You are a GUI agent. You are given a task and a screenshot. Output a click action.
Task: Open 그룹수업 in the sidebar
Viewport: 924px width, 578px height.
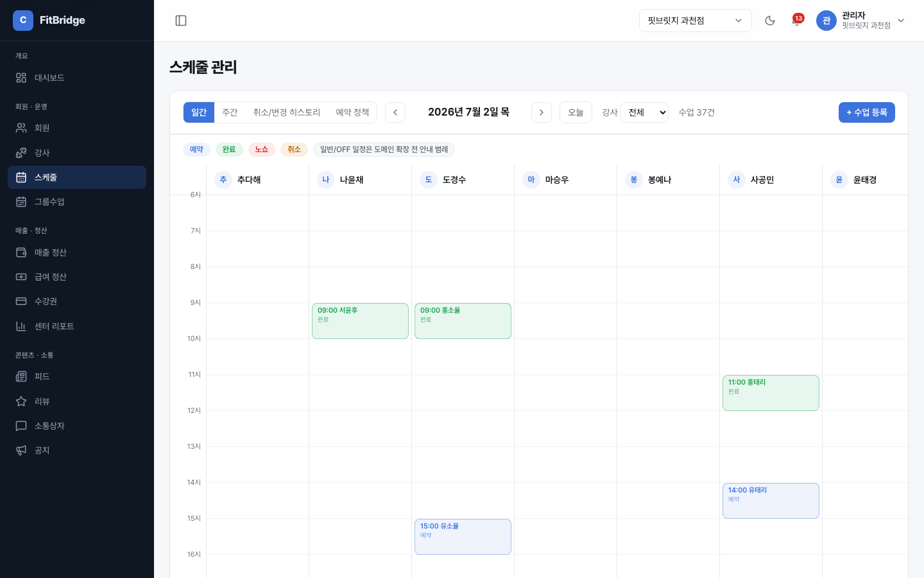pyautogui.click(x=77, y=202)
